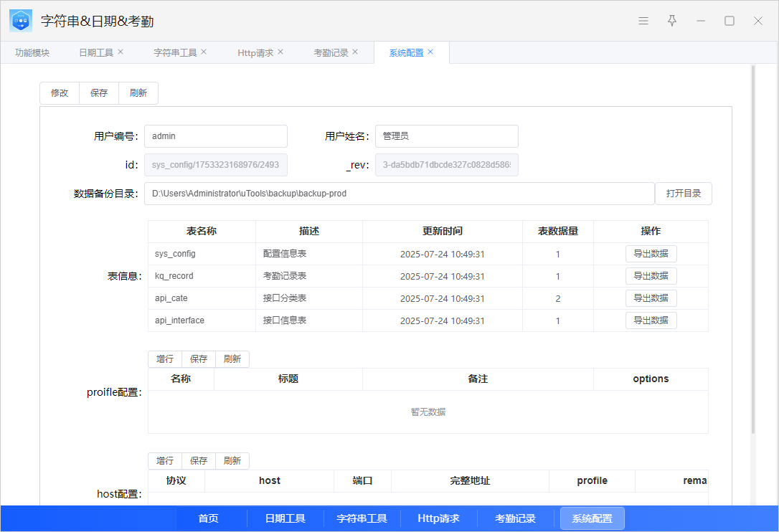Screen dimensions: 779x532
Task: Click the 完整地址 column header
Action: point(470,481)
